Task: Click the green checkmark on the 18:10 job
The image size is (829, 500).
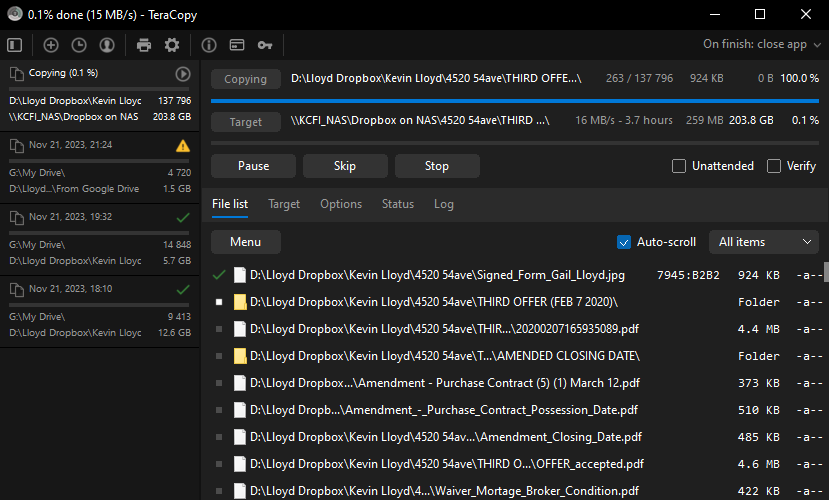Action: click(183, 290)
